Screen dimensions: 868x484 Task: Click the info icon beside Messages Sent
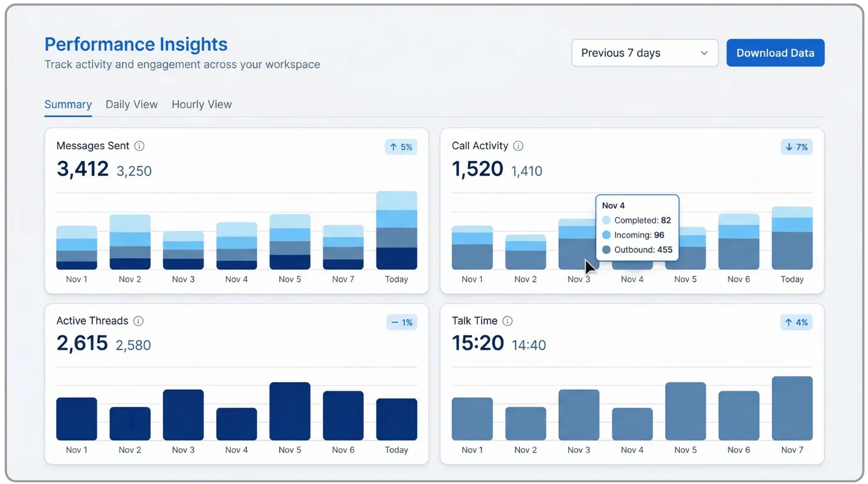click(x=139, y=146)
